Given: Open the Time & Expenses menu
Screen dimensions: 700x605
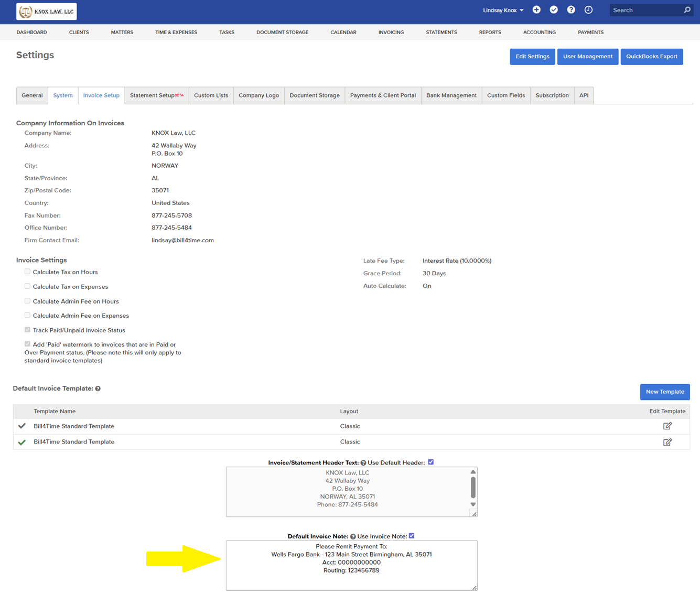Looking at the screenshot, I should click(x=176, y=33).
